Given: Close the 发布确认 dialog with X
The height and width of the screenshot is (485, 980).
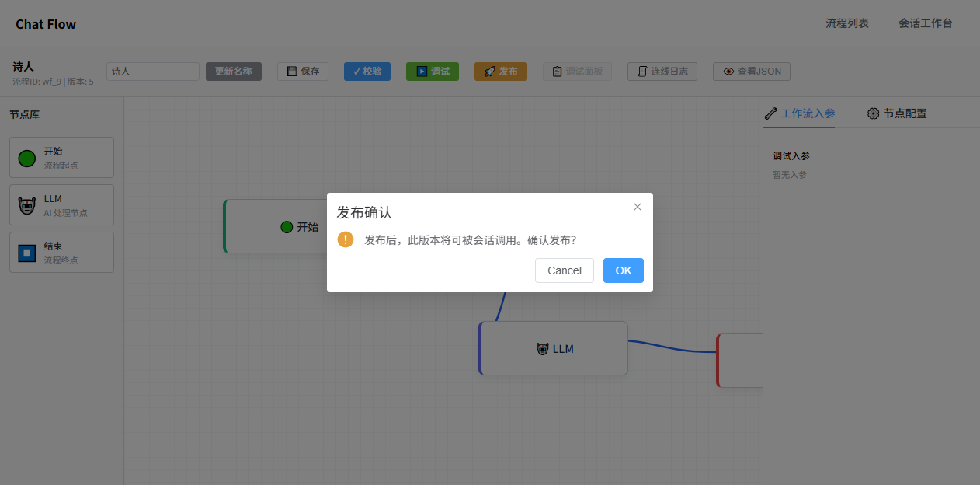Looking at the screenshot, I should (638, 207).
